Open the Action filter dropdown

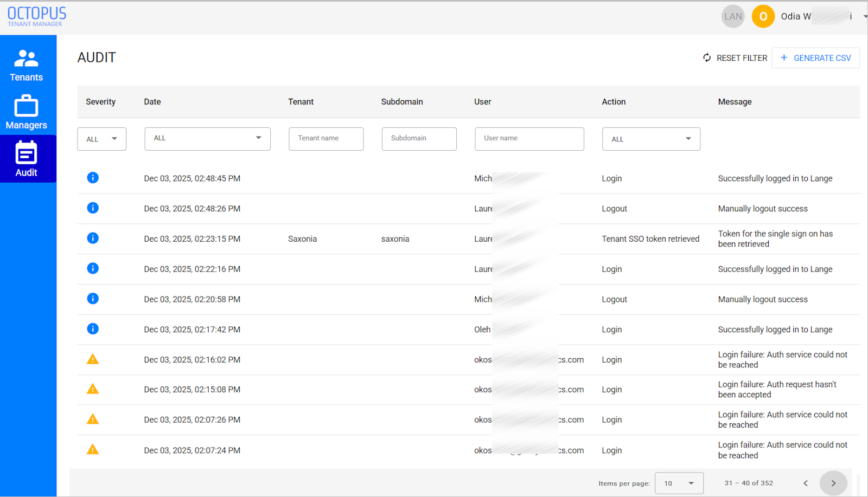point(651,139)
